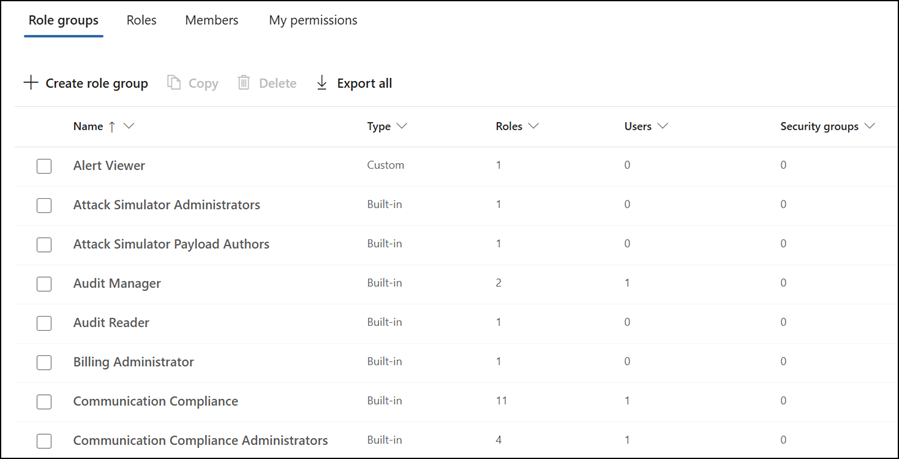Click the users count 1 for Audit Manager
Image resolution: width=900 pixels, height=459 pixels.
click(x=627, y=283)
